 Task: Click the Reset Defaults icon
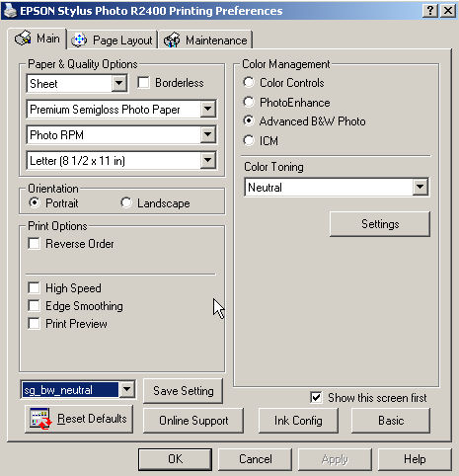coord(40,419)
